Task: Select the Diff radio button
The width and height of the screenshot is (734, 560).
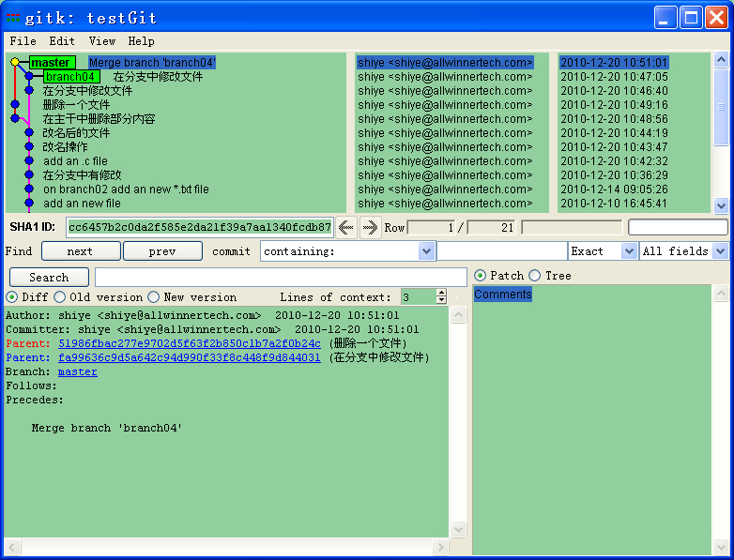Action: point(12,297)
